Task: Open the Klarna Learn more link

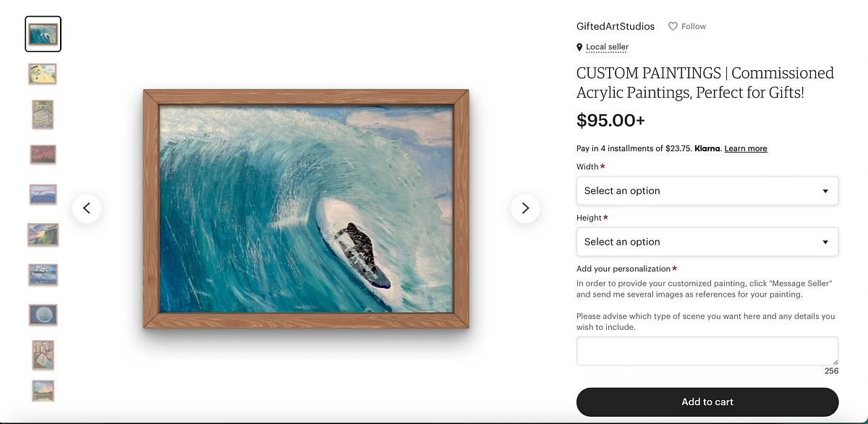Action: click(x=745, y=148)
